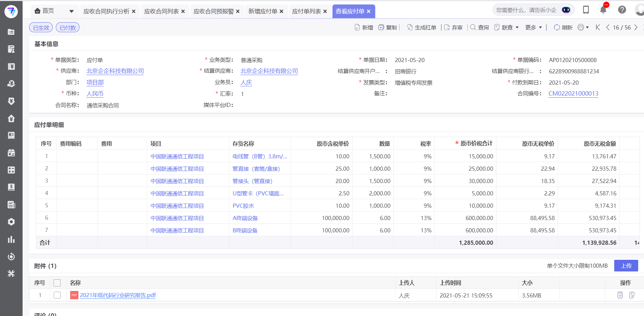Viewport: 644px width, 316px height.
Task: Toggle the select-all checkbox in attachment list
Action: pyautogui.click(x=57, y=283)
